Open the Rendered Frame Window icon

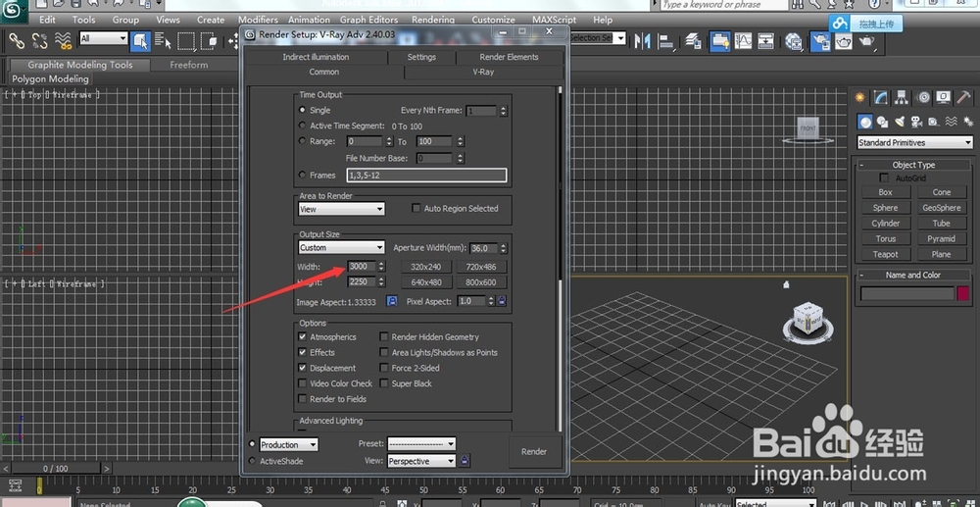point(844,41)
